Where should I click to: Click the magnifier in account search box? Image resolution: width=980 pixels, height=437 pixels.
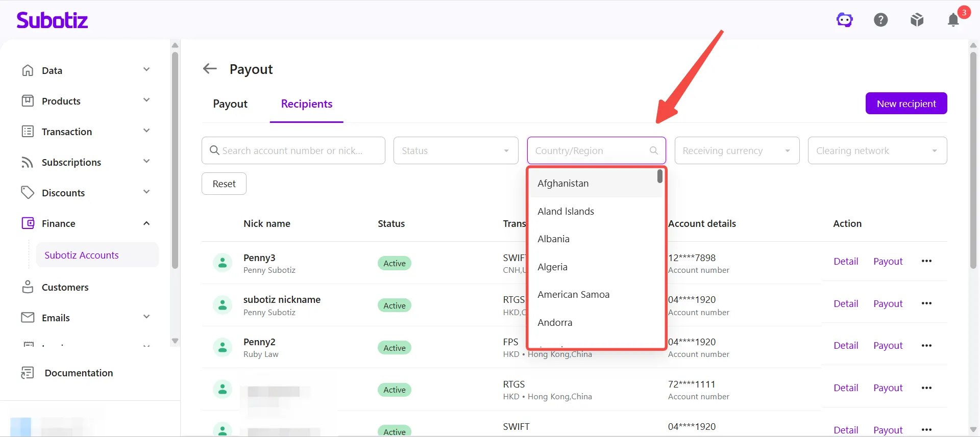214,150
